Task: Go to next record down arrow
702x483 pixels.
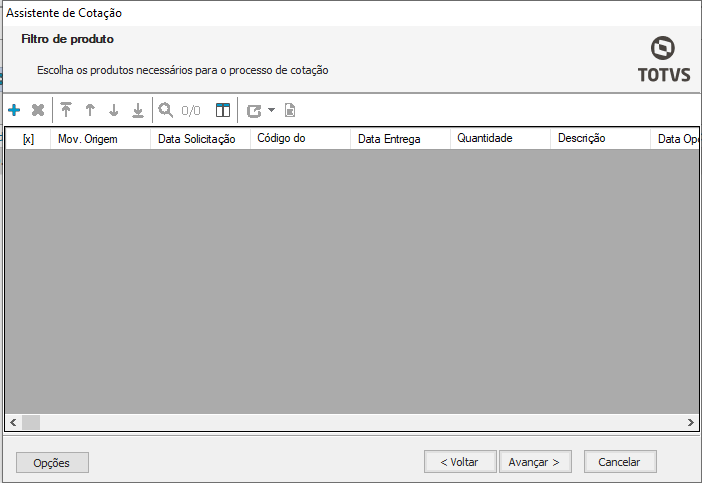Action: tap(114, 110)
